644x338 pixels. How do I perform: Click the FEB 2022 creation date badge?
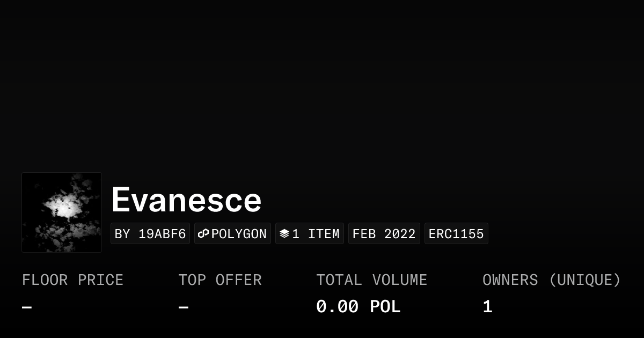pos(384,234)
